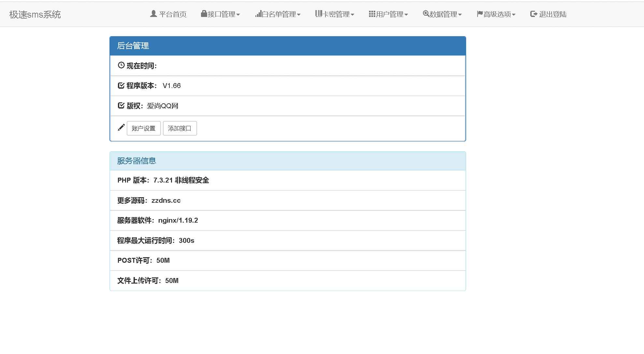644x354 pixels.
Task: Click the barcode icon of 卡密管理
Action: [x=319, y=14]
